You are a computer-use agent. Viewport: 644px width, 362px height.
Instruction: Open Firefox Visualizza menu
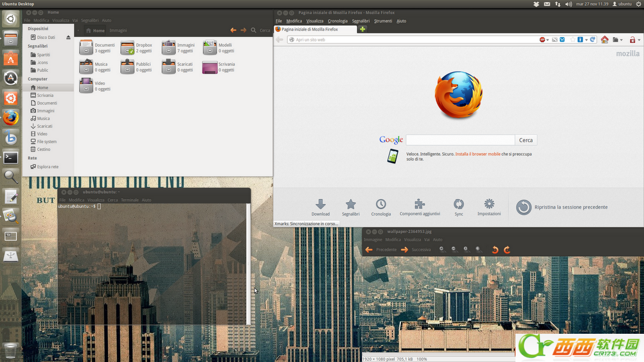(314, 21)
